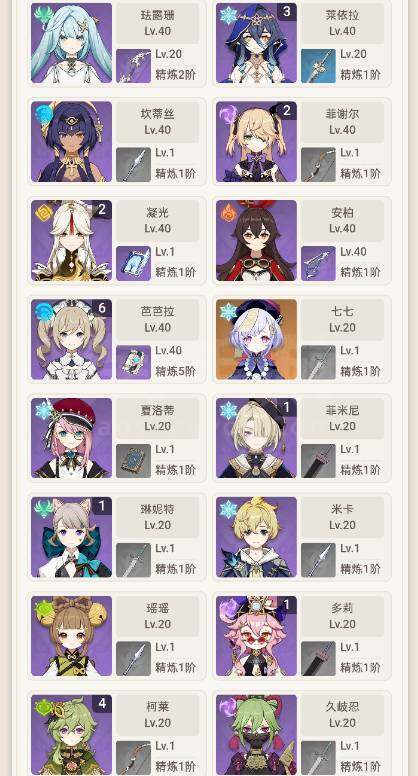This screenshot has width=418, height=776.
Task: Click Amber's Lv.40 bow icon
Action: coord(318,264)
